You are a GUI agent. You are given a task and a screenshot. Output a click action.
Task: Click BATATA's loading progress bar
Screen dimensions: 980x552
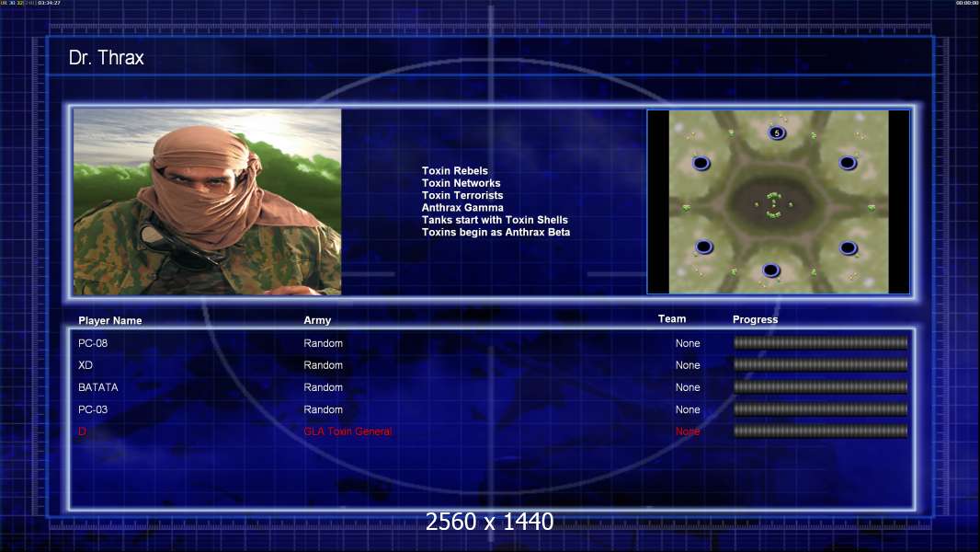[820, 387]
